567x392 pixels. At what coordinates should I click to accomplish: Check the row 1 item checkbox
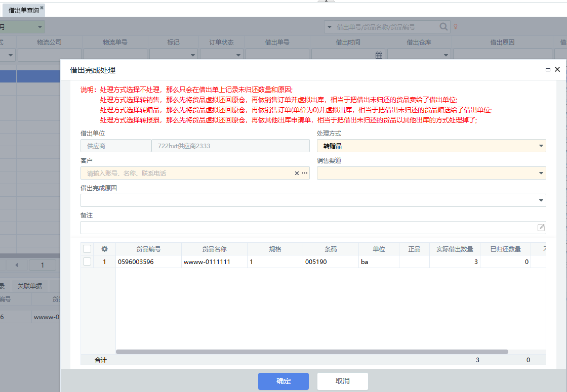pos(87,262)
